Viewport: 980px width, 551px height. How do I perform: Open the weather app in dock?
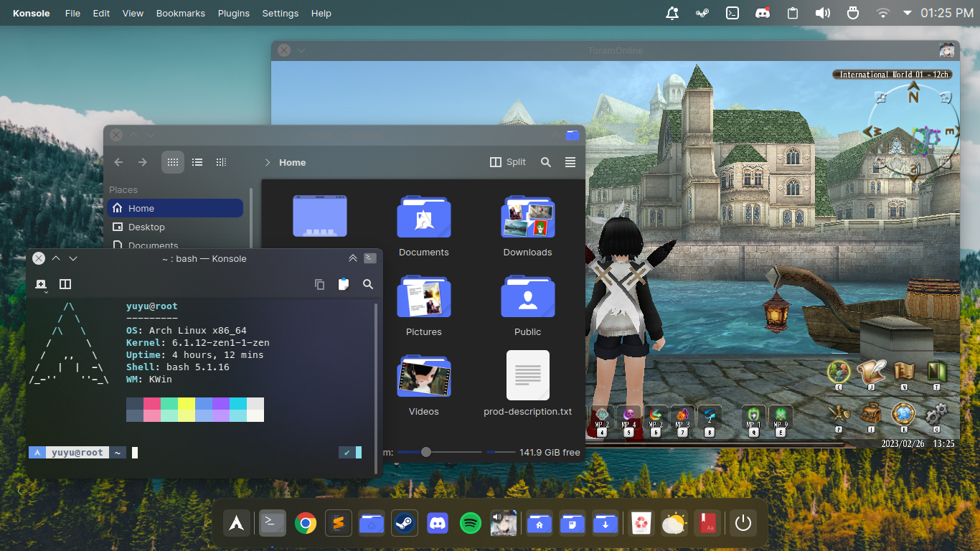673,523
